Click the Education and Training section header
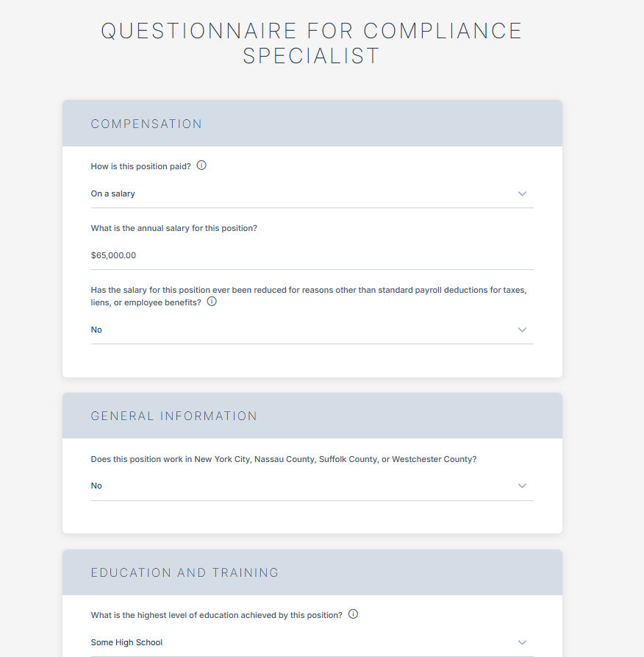The image size is (644, 657). click(185, 572)
